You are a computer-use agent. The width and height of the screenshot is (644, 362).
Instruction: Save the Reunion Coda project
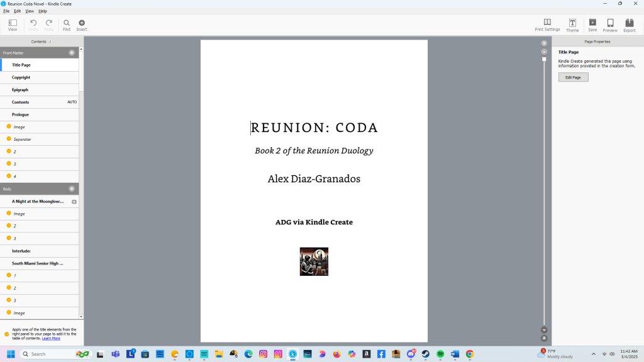point(592,24)
